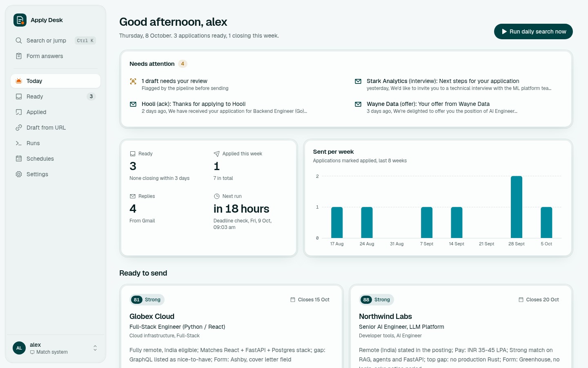588x368 pixels.
Task: Click the Hooli mail envelope icon
Action: tap(133, 104)
